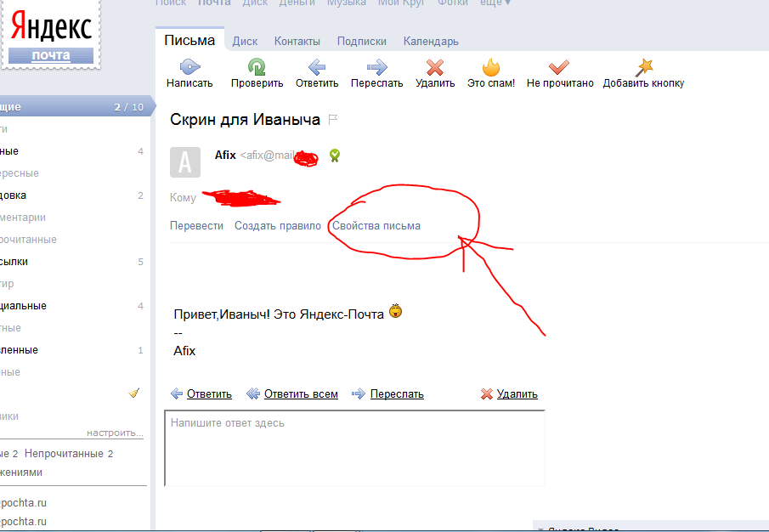769x532 pixels.
Task: Click the Ответить arrow icon in toolbar
Action: [x=317, y=66]
